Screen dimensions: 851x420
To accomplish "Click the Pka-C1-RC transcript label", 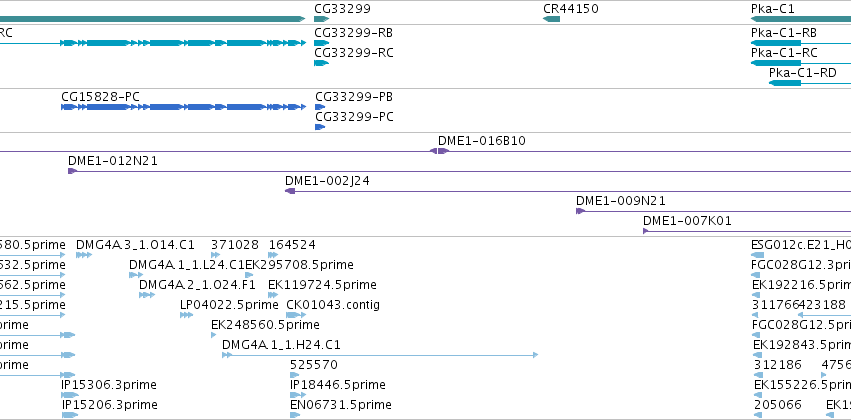I will 784,53.
